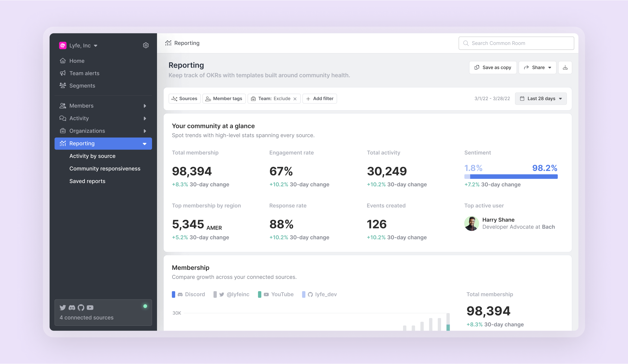The image size is (628, 364).
Task: Click the download report icon button
Action: click(565, 67)
